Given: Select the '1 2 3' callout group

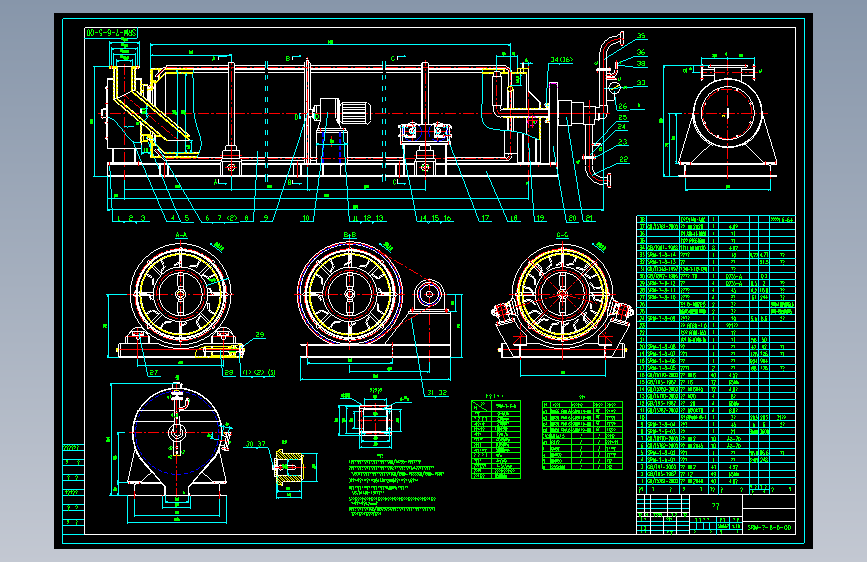Looking at the screenshot, I should tap(131, 218).
